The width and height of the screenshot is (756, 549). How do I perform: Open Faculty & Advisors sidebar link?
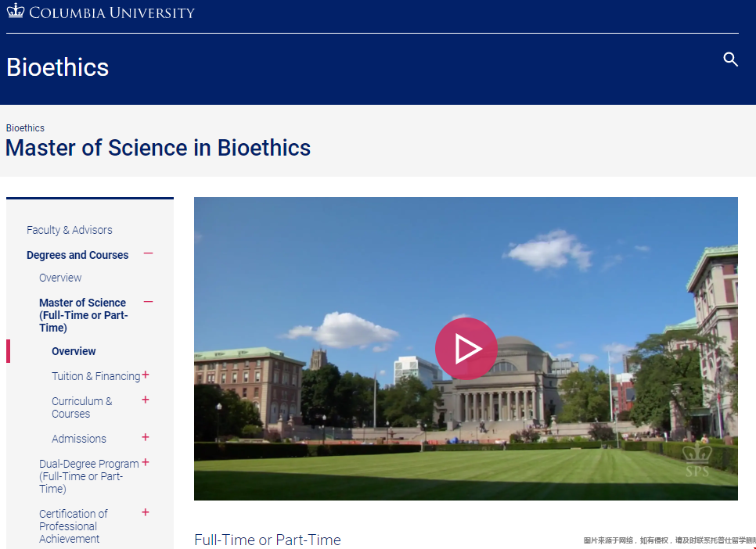(70, 230)
